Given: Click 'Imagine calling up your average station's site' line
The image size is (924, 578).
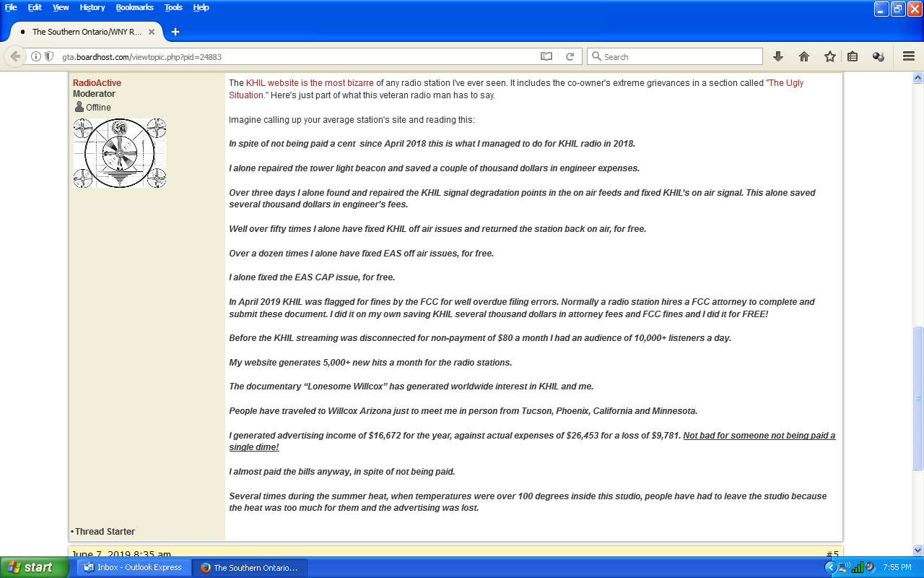Looking at the screenshot, I should coord(352,119).
